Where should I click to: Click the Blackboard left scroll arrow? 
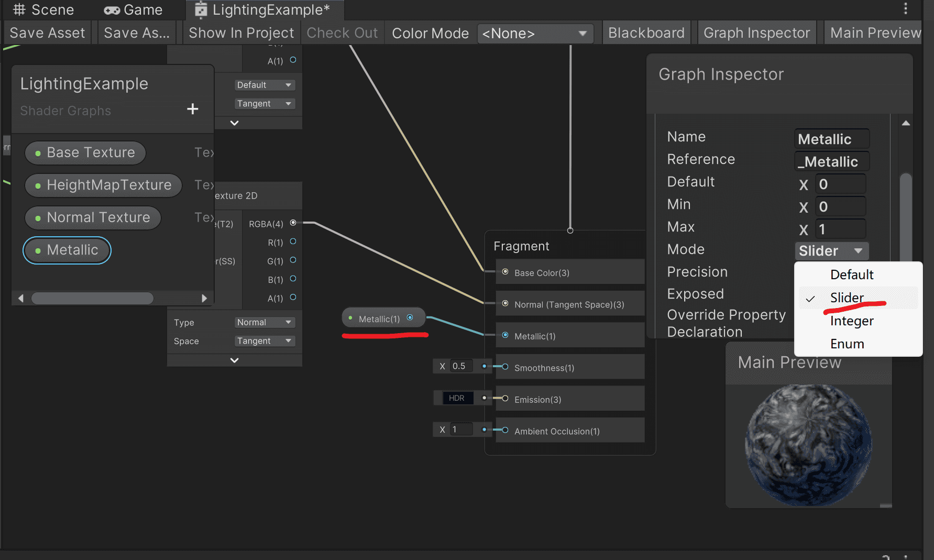pos(21,298)
